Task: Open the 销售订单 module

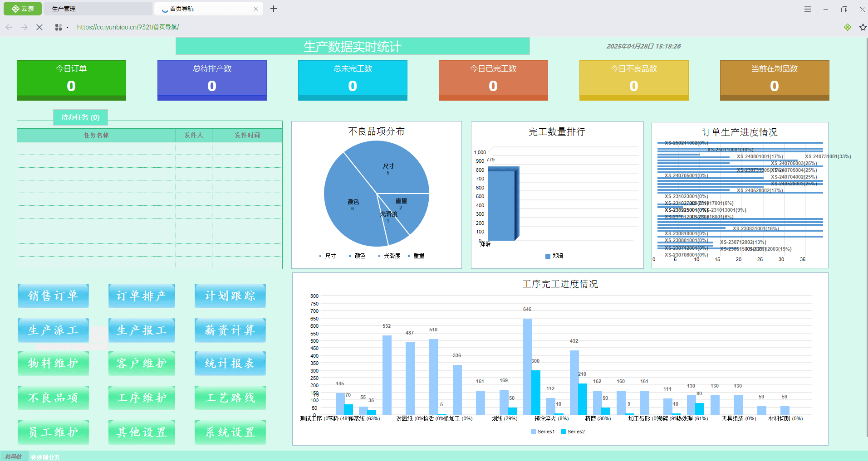Action: point(53,296)
